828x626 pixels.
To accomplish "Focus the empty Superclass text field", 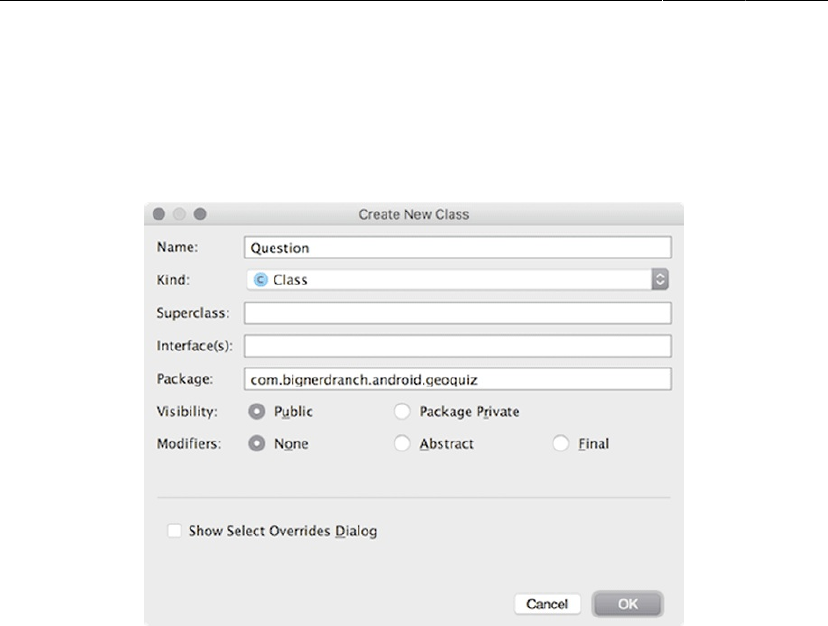I will pyautogui.click(x=457, y=313).
